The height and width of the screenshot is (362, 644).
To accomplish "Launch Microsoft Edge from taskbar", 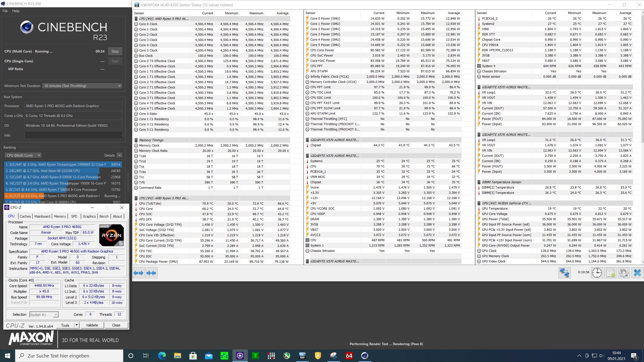I will [x=162, y=356].
